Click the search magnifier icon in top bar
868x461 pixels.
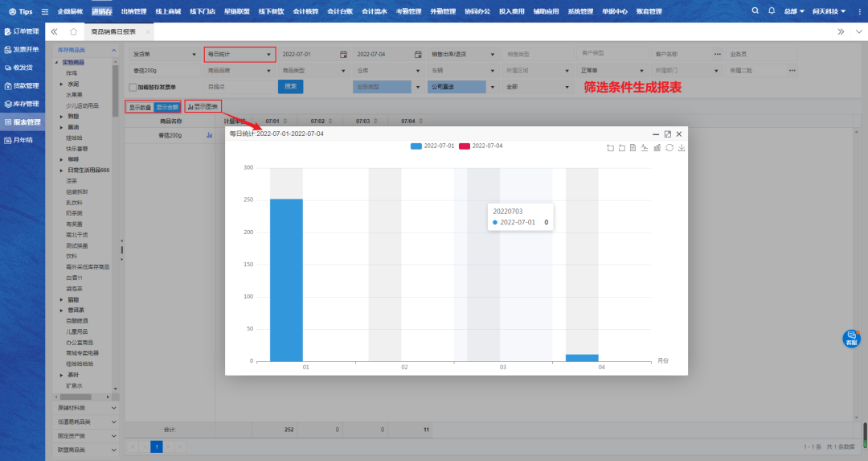(x=755, y=11)
